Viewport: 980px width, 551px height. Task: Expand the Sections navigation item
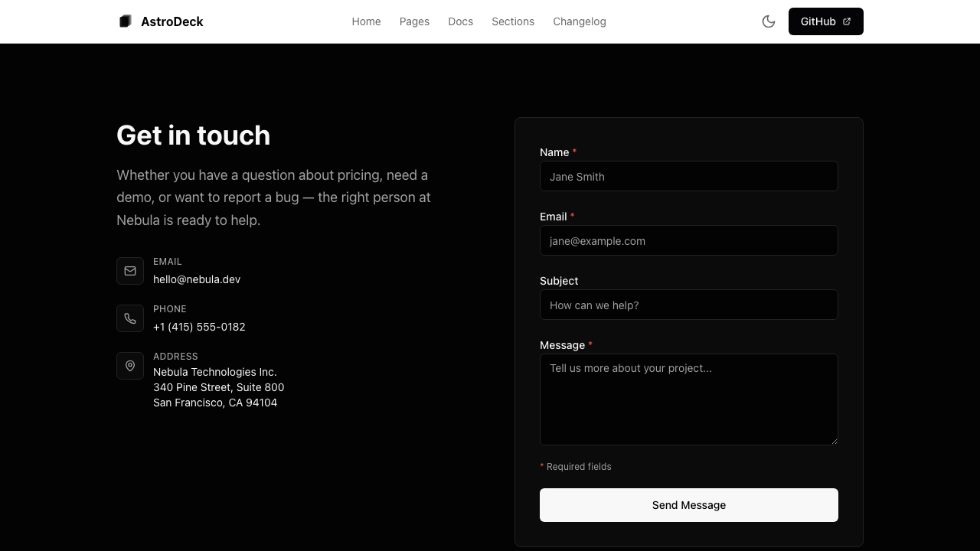(513, 21)
